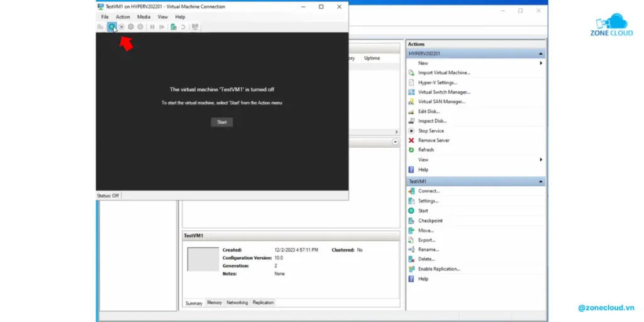Image resolution: width=644 pixels, height=322 pixels.
Task: Expand the View submenu arrow in Actions
Action: 541,159
